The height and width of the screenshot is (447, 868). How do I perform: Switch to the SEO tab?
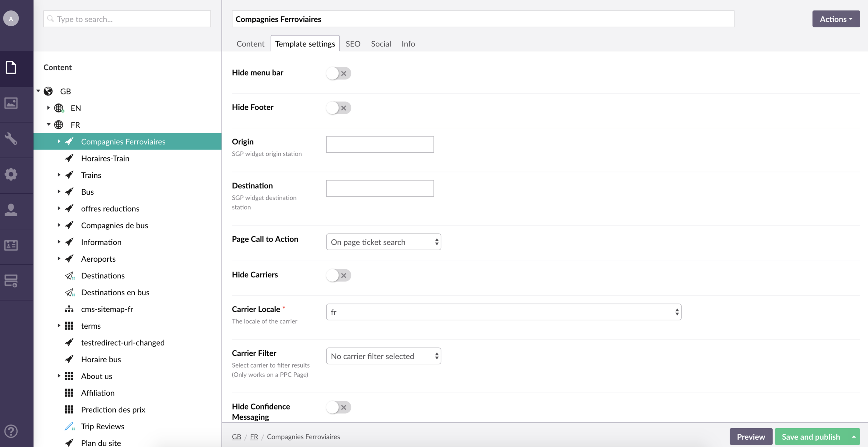[x=353, y=44]
